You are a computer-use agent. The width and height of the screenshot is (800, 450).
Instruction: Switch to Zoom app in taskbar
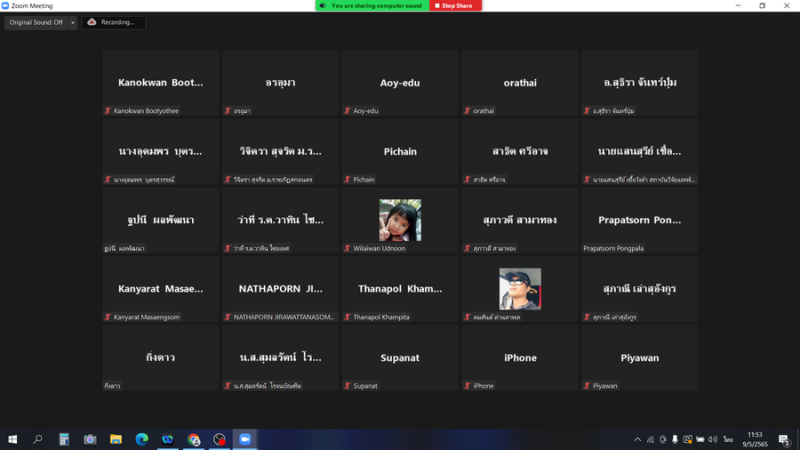click(245, 439)
